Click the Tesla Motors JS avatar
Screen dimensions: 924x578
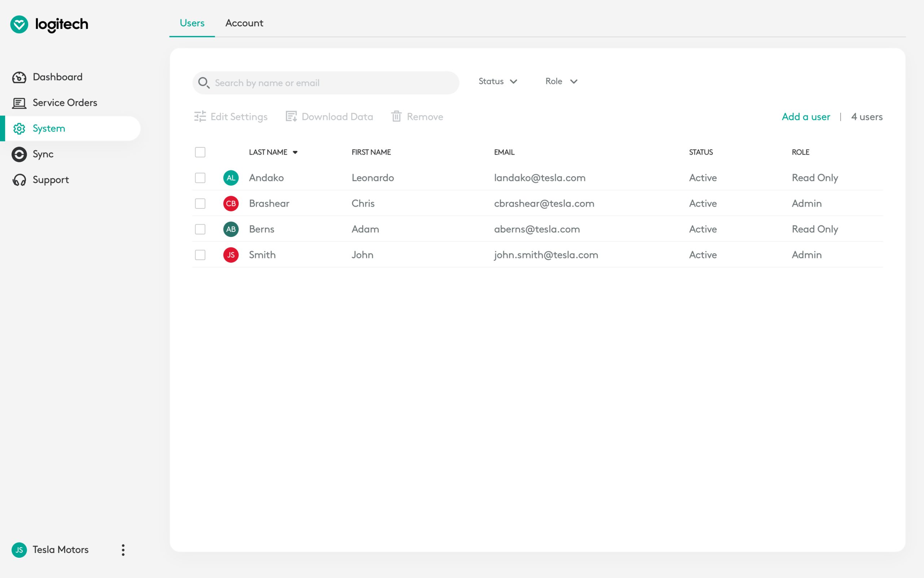(19, 550)
